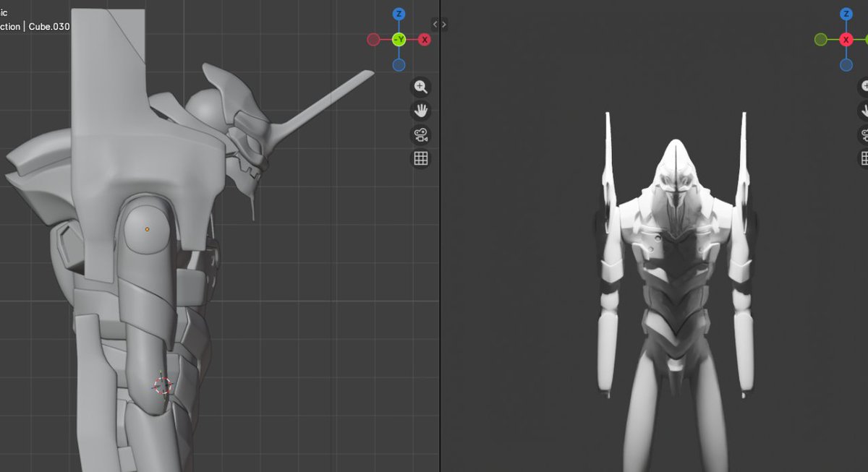
Task: Toggle perspective/orthographic grid icon in left viewport
Action: click(421, 158)
